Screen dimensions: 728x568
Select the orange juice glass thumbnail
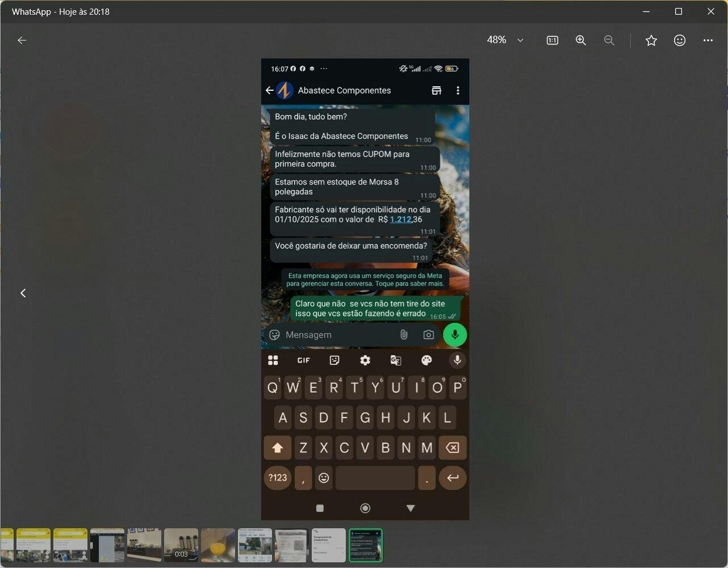pos(218,545)
